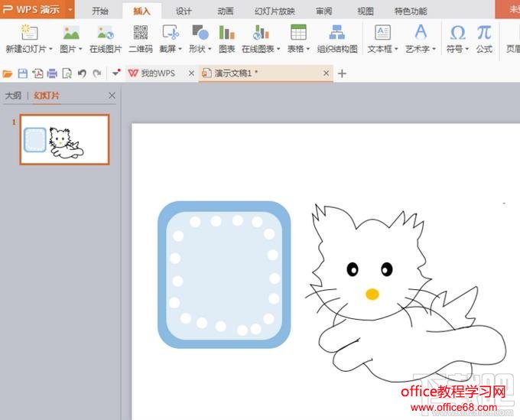Viewport: 520px width, 420px height.
Task: Switch to the 幻灯片放映 ribbon tab
Action: 275,11
